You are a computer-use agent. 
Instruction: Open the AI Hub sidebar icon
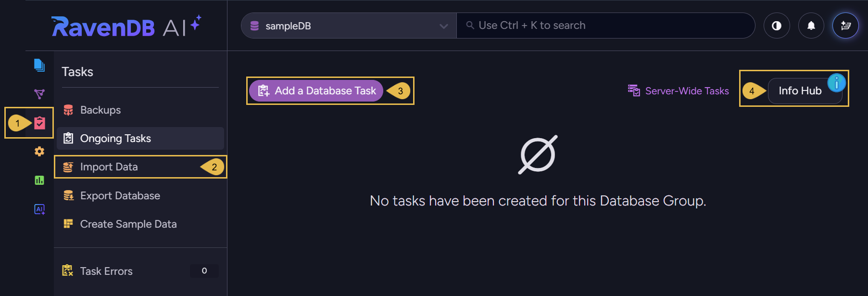[39, 209]
